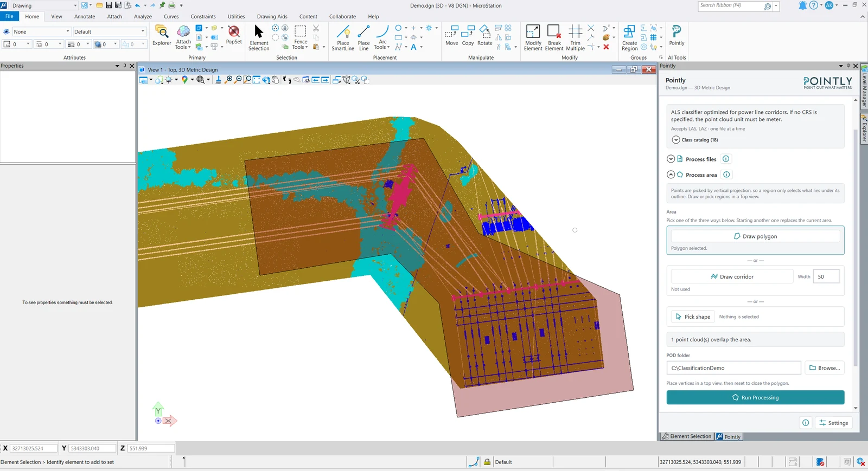The height and width of the screenshot is (471, 868).
Task: Click the info button beside Settings
Action: (x=806, y=423)
